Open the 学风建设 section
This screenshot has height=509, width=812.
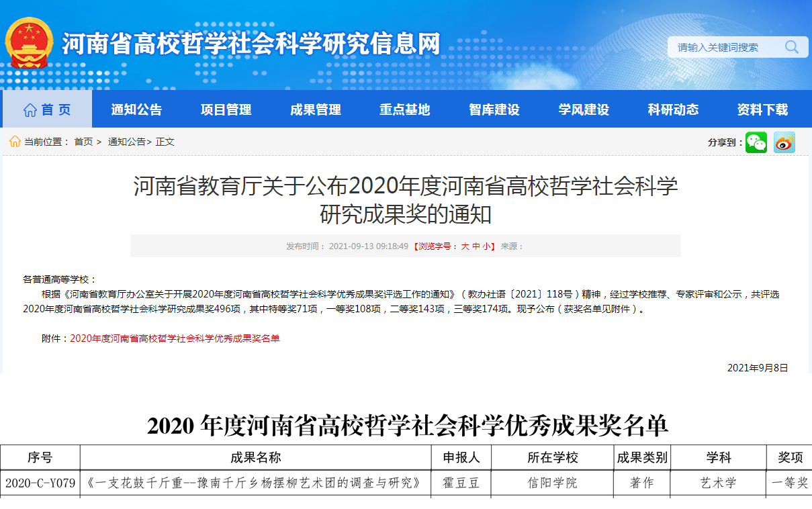pyautogui.click(x=583, y=109)
